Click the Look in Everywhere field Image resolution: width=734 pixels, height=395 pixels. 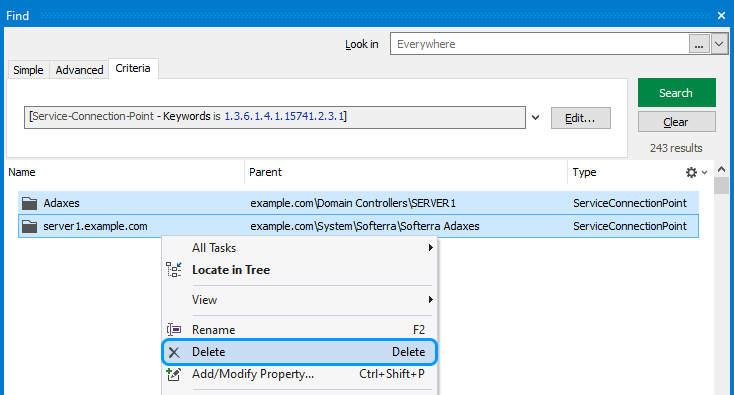[x=539, y=44]
